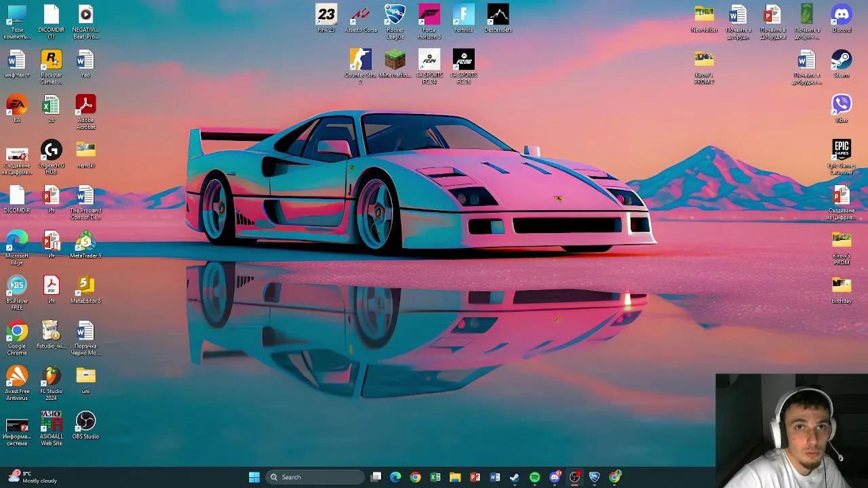Select the 'Поръчка Черно Мо...' Word document
The height and width of the screenshot is (488, 868).
click(85, 338)
